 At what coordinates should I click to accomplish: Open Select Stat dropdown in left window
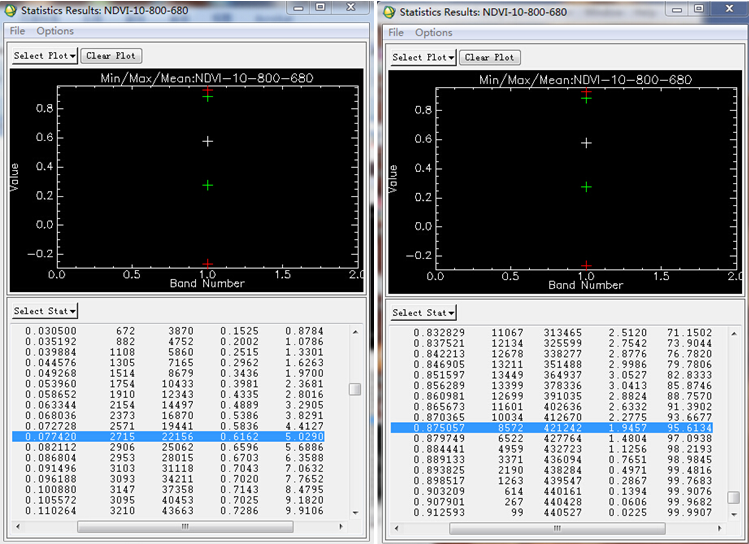[44, 311]
